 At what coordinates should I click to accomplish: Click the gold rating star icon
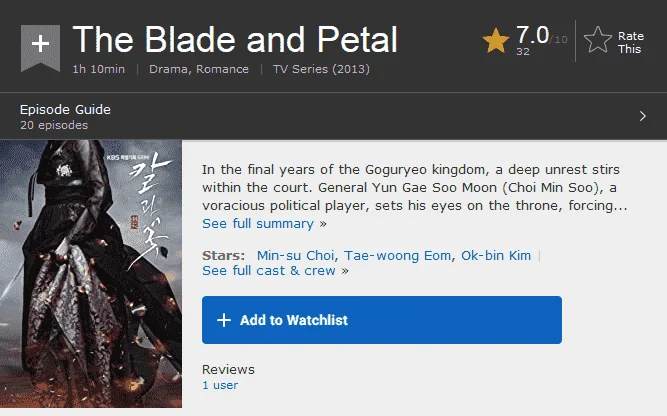coord(496,41)
